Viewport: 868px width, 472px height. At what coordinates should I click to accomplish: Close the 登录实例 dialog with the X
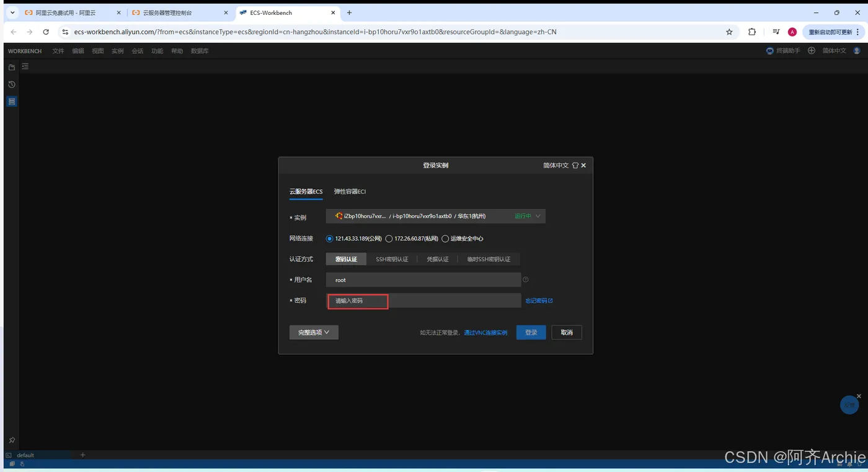[583, 166]
